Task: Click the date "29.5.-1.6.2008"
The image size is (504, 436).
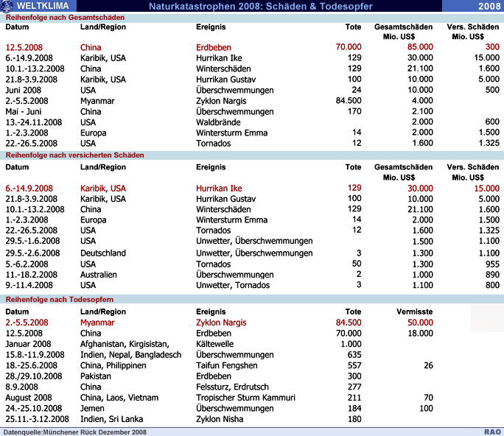Action: [32, 241]
